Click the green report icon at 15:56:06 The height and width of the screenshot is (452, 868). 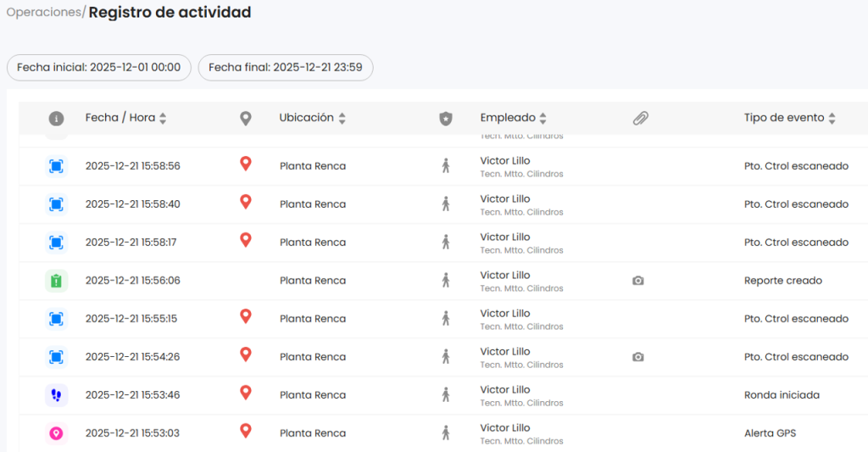coord(56,281)
